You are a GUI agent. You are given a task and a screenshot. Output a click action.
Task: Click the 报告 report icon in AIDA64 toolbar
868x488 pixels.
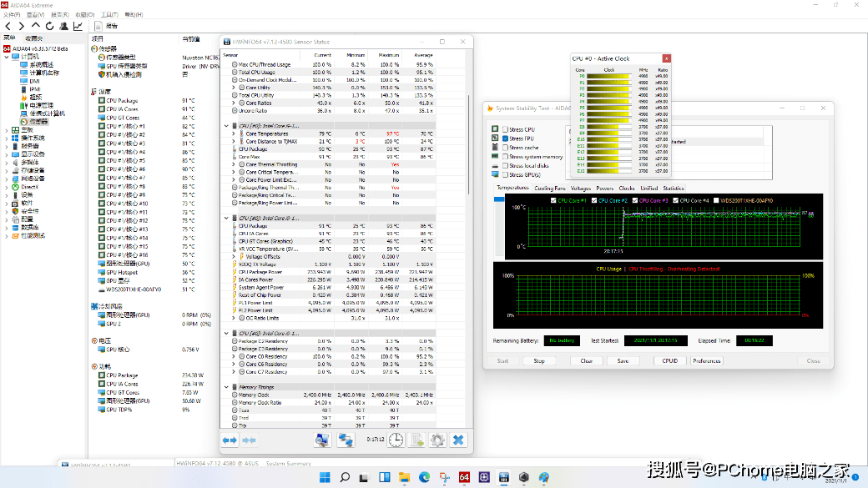point(98,26)
